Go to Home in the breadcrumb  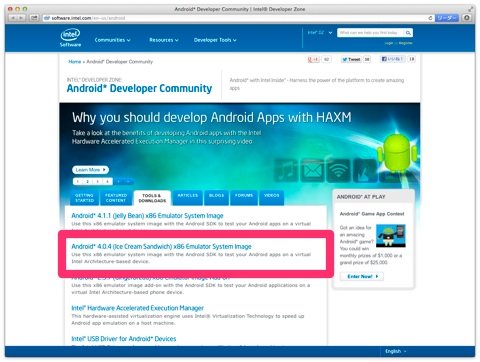click(75, 62)
